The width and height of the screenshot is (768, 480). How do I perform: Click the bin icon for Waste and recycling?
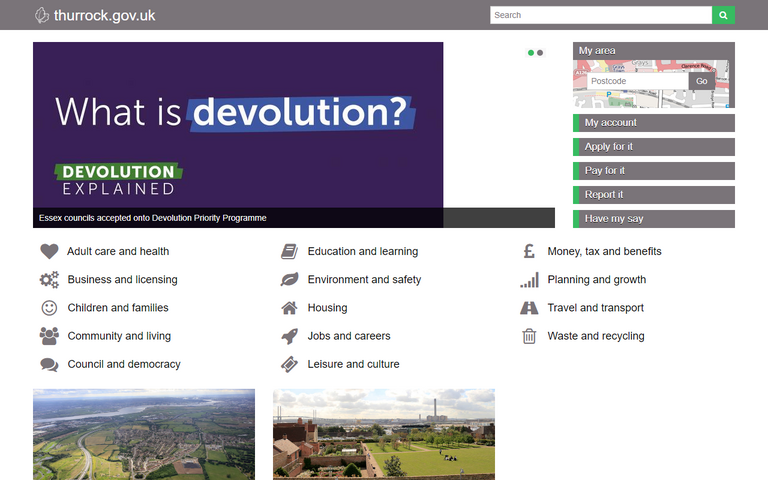529,336
